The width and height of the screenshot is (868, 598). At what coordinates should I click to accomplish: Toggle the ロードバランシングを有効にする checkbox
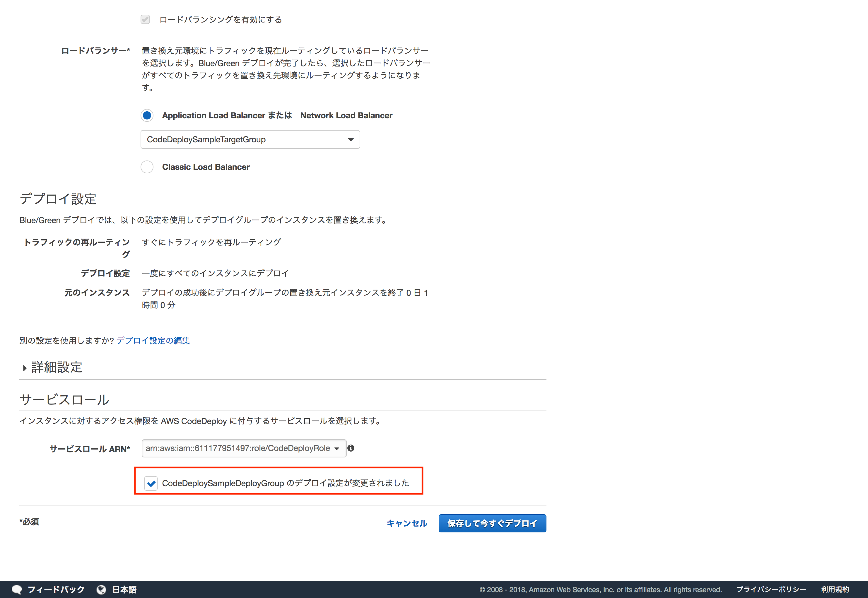(145, 19)
